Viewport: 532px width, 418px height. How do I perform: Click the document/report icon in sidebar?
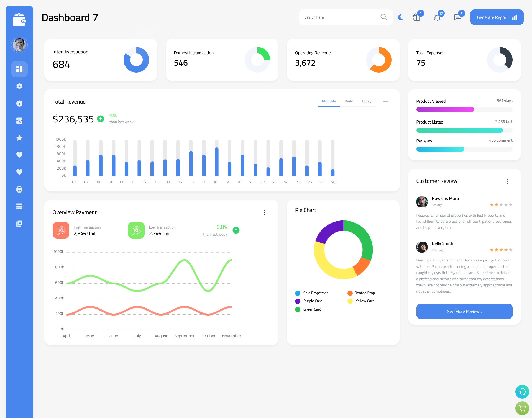pos(19,223)
